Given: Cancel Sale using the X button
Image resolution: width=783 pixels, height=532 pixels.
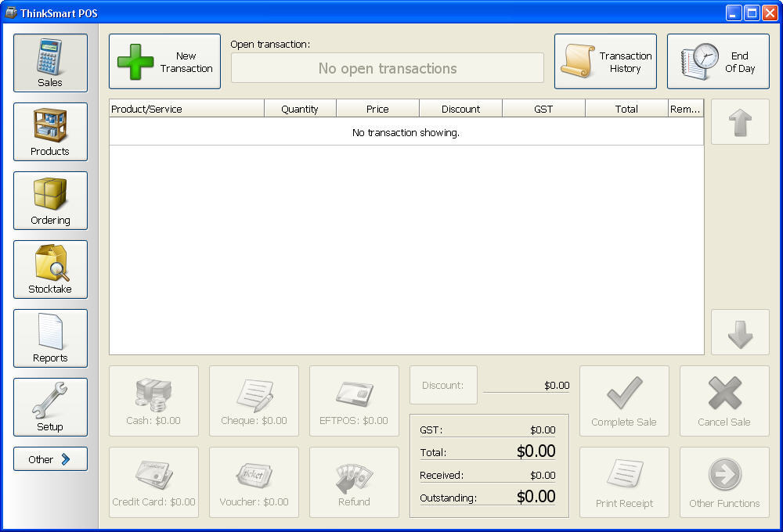Looking at the screenshot, I should click(723, 401).
